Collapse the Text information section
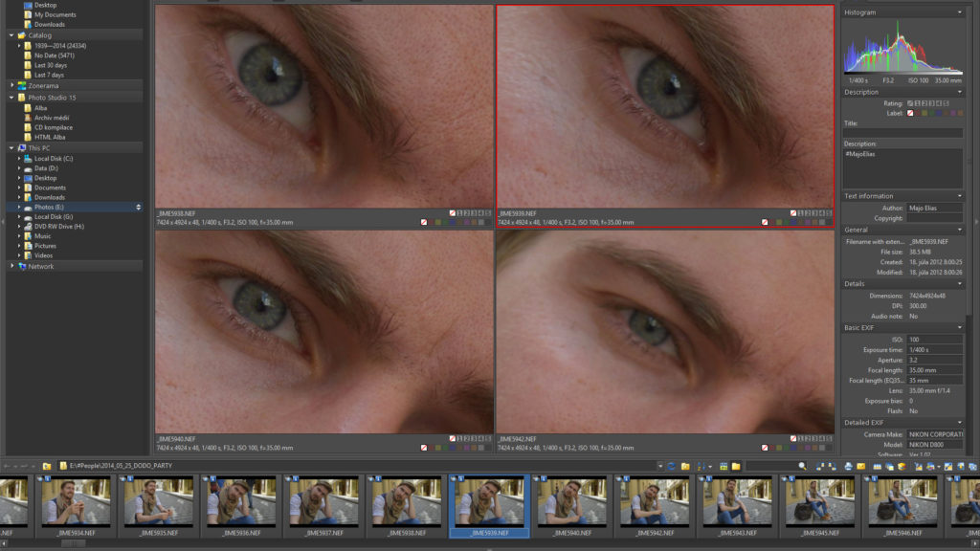Screen dimensions: 980x551 tap(959, 196)
